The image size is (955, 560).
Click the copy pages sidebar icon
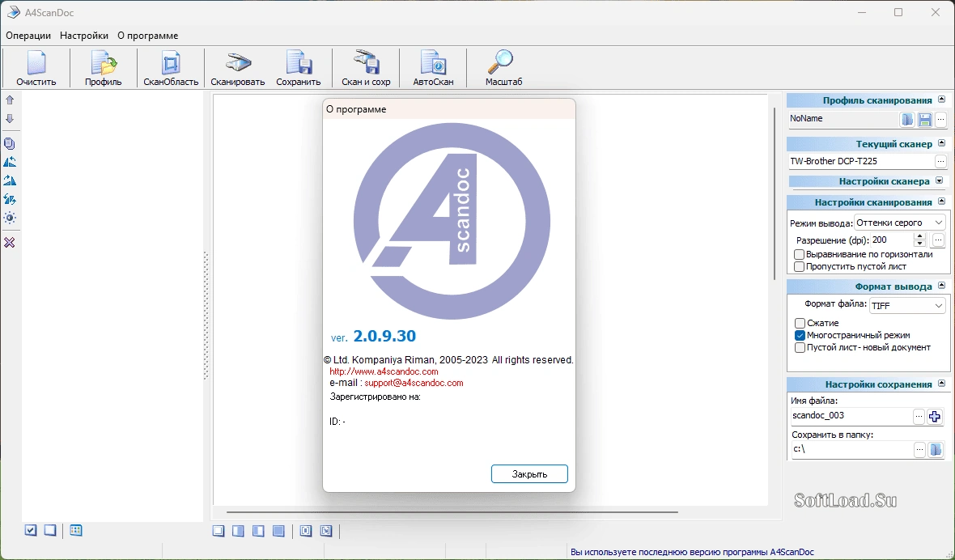coord(10,144)
